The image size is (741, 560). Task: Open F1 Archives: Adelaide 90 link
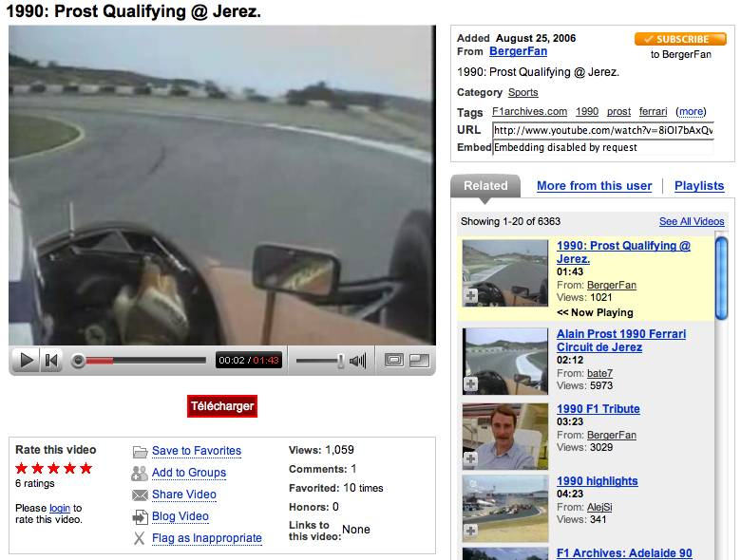tap(624, 553)
